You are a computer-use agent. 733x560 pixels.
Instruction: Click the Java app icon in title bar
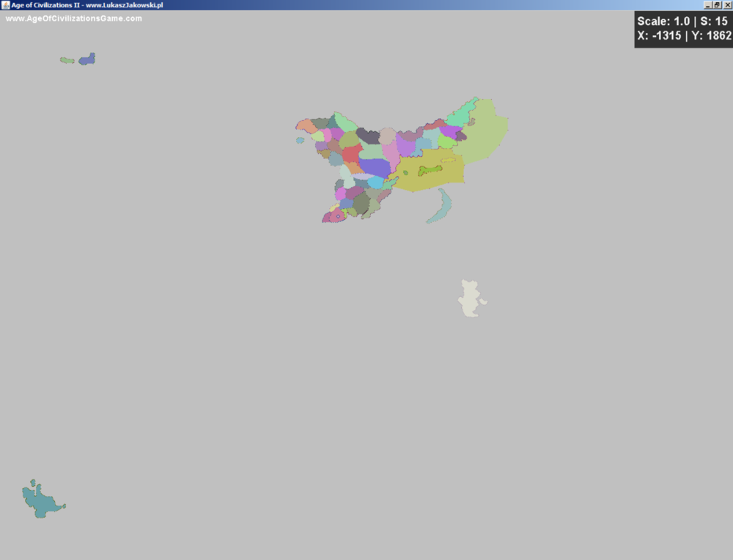[x=6, y=5]
